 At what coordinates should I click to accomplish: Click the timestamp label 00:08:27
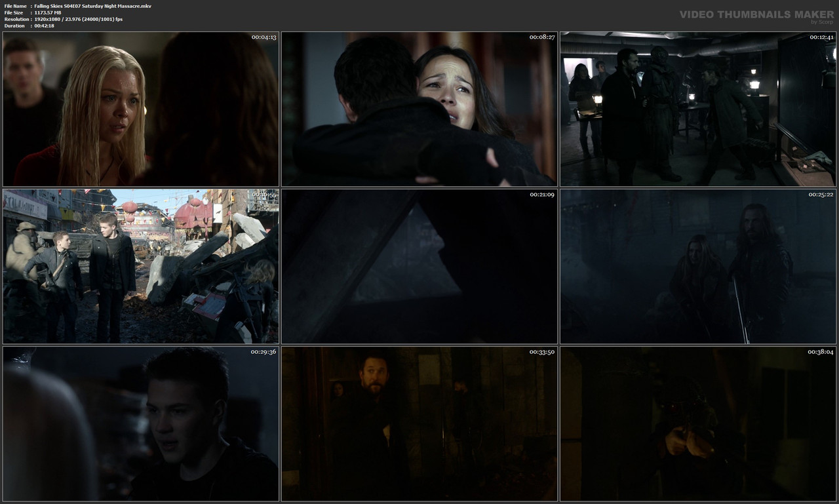[543, 37]
